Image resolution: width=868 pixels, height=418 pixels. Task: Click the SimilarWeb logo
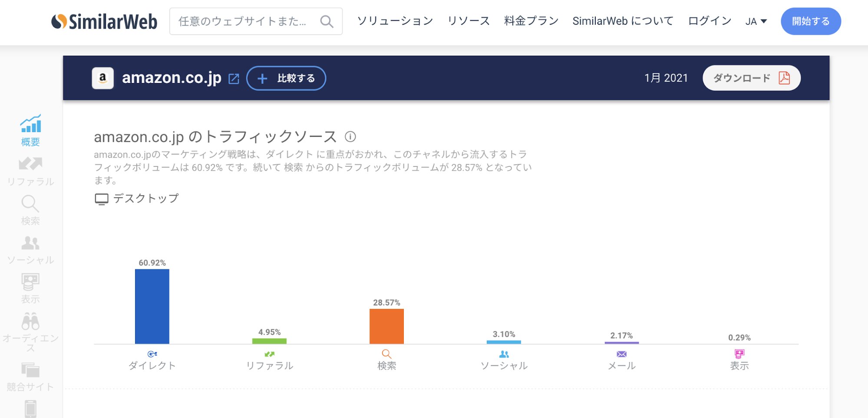click(x=104, y=21)
